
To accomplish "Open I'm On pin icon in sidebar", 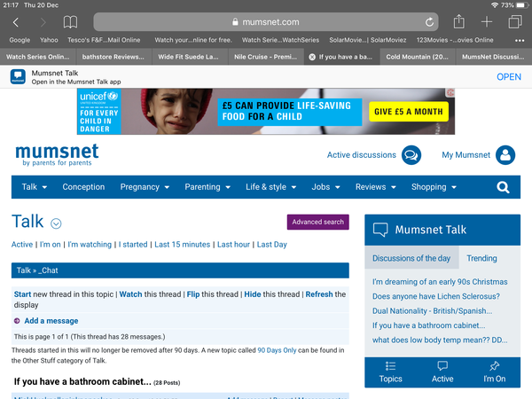I will click(495, 366).
